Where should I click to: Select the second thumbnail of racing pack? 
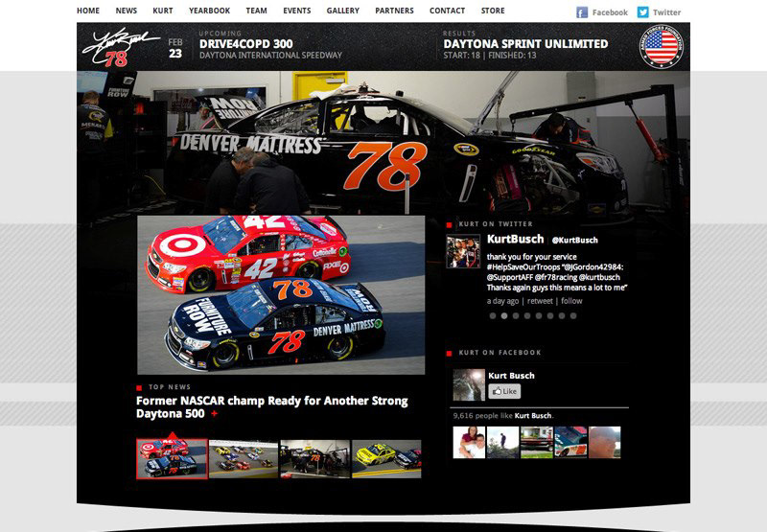click(244, 458)
